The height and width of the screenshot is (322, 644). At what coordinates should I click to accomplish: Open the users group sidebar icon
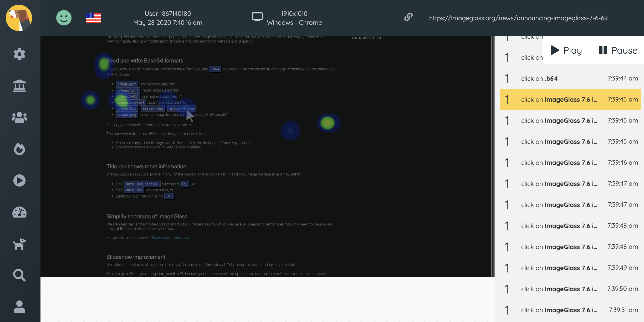coord(19,117)
